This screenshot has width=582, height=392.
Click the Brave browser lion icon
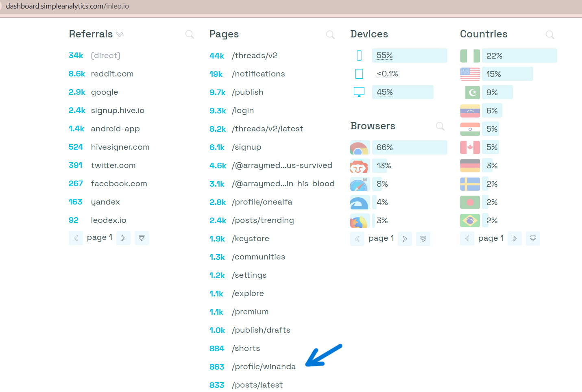(359, 166)
